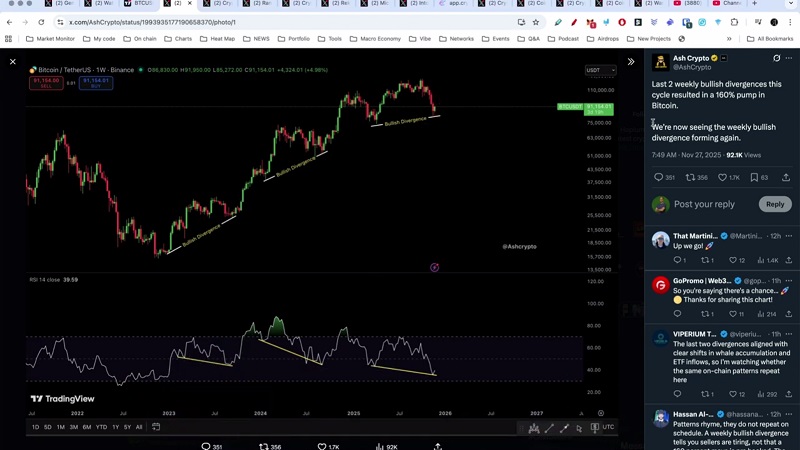800x450 pixels.
Task: Open more options on Ash Crypto's post
Action: [x=789, y=58]
